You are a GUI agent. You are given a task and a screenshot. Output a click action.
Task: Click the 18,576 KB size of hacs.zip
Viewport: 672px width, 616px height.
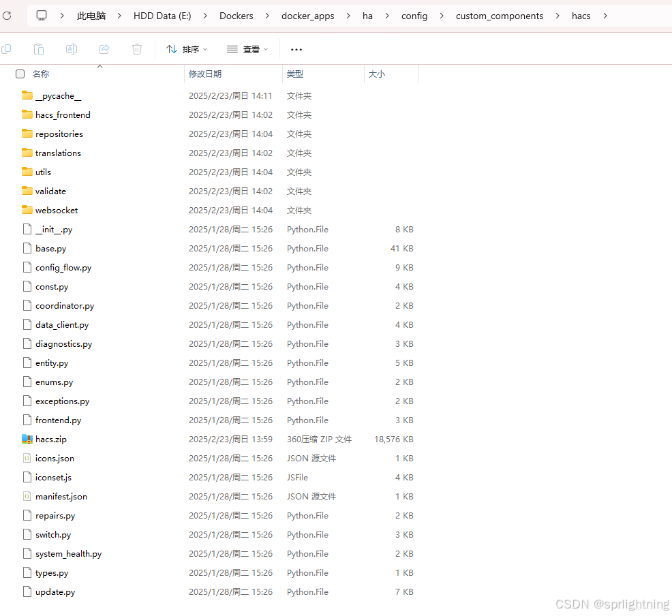coord(393,439)
